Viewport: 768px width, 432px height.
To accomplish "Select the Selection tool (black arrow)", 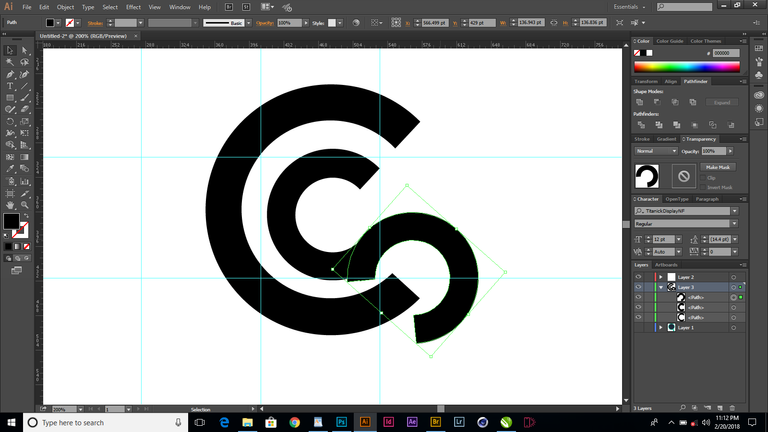I will pyautogui.click(x=10, y=50).
